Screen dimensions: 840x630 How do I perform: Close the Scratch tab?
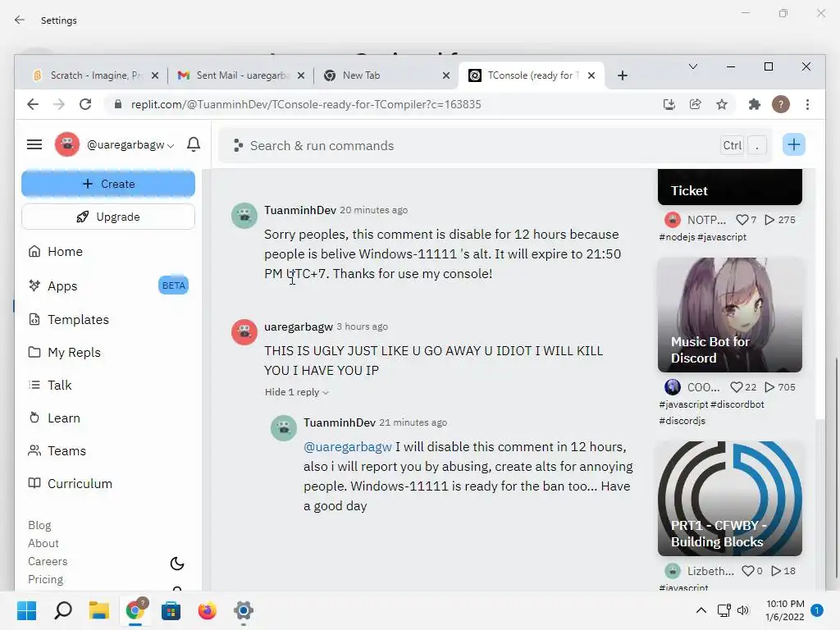click(x=155, y=75)
